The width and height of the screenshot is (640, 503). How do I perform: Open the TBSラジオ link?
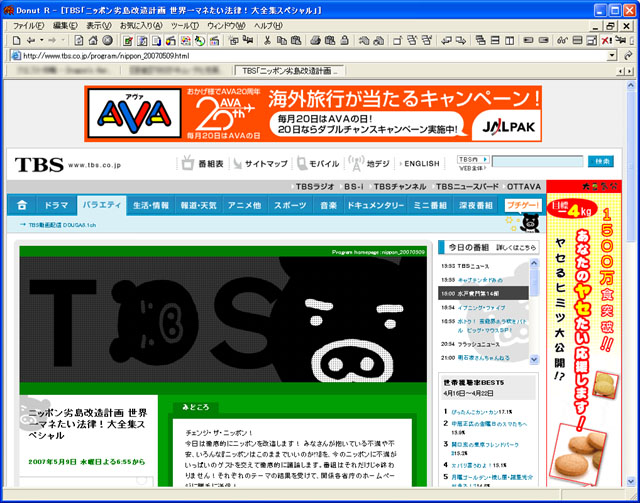[x=314, y=187]
